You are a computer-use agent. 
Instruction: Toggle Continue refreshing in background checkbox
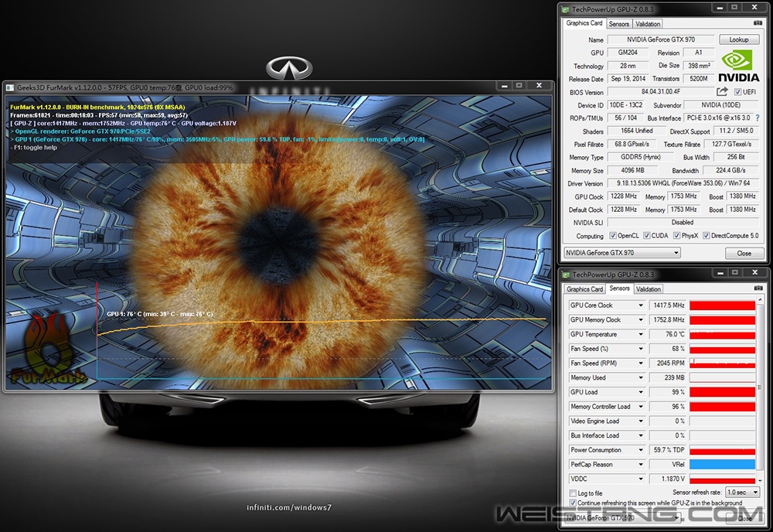(x=573, y=503)
